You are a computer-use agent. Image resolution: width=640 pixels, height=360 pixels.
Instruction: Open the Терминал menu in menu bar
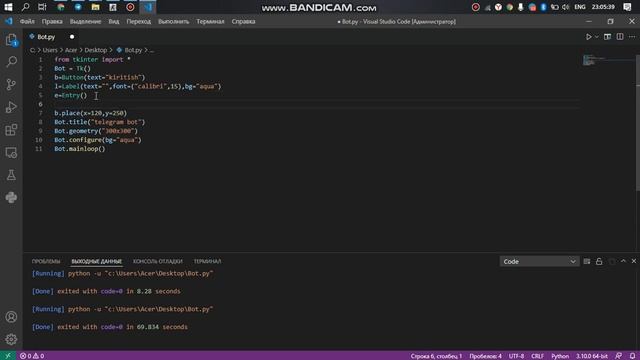(x=210, y=21)
